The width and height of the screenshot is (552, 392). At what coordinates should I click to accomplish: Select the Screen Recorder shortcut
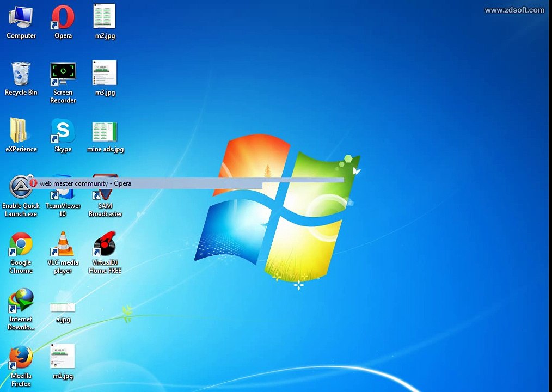point(63,82)
